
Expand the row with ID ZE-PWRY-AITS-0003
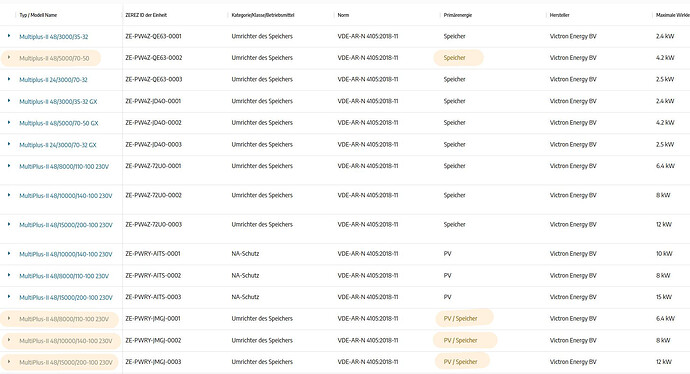click(9, 297)
